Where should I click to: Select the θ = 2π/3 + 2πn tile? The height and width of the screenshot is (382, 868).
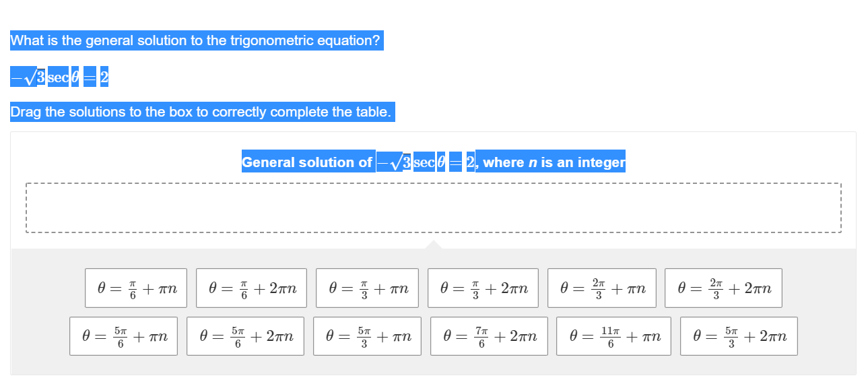[723, 288]
